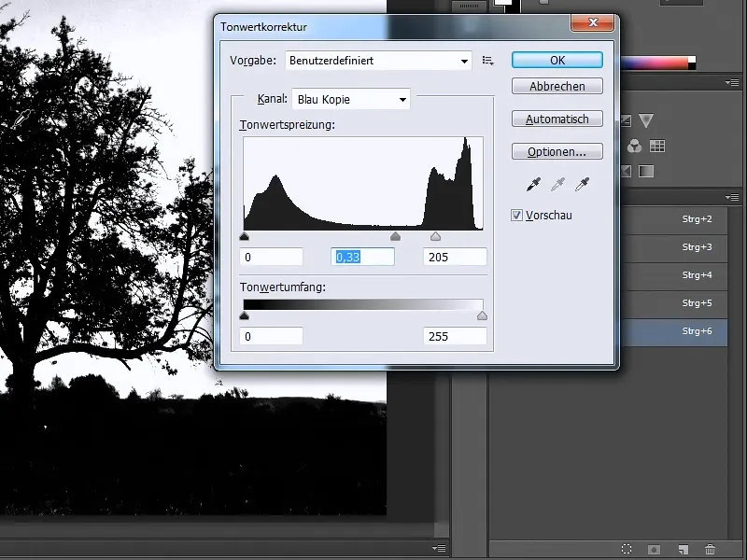This screenshot has width=747, height=560.
Task: Delete current channel trash icon
Action: pyautogui.click(x=710, y=550)
